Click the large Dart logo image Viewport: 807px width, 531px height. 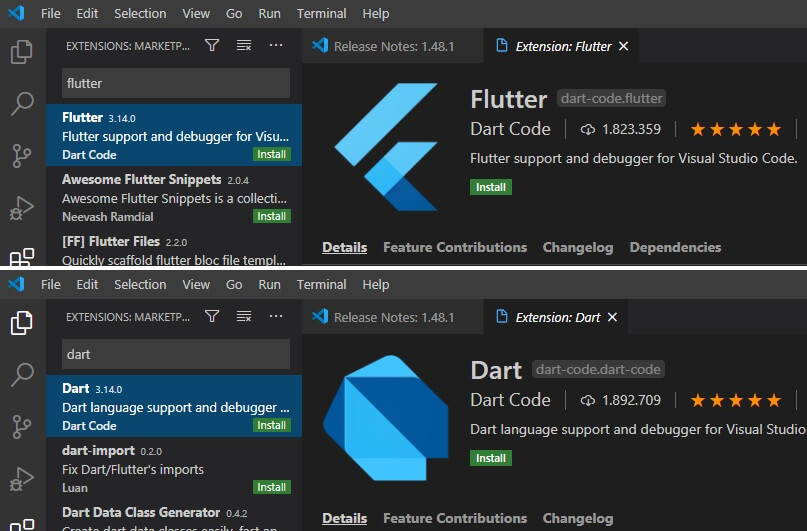pyautogui.click(x=386, y=418)
